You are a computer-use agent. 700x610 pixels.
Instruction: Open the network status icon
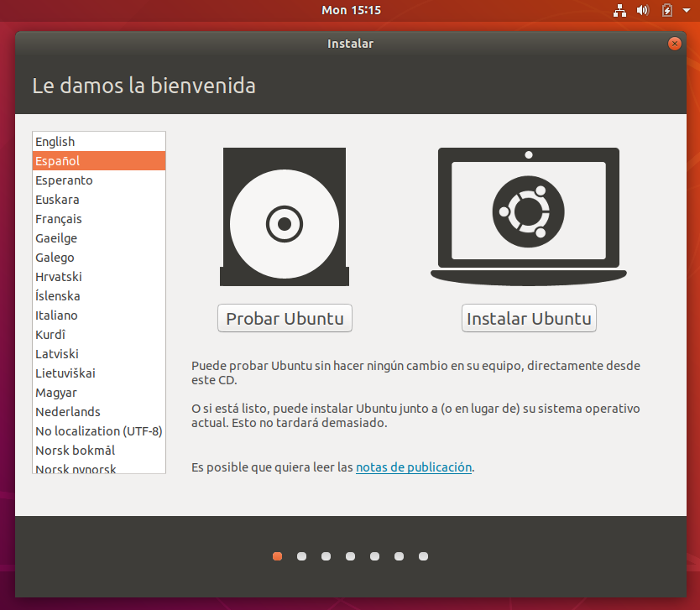(619, 10)
